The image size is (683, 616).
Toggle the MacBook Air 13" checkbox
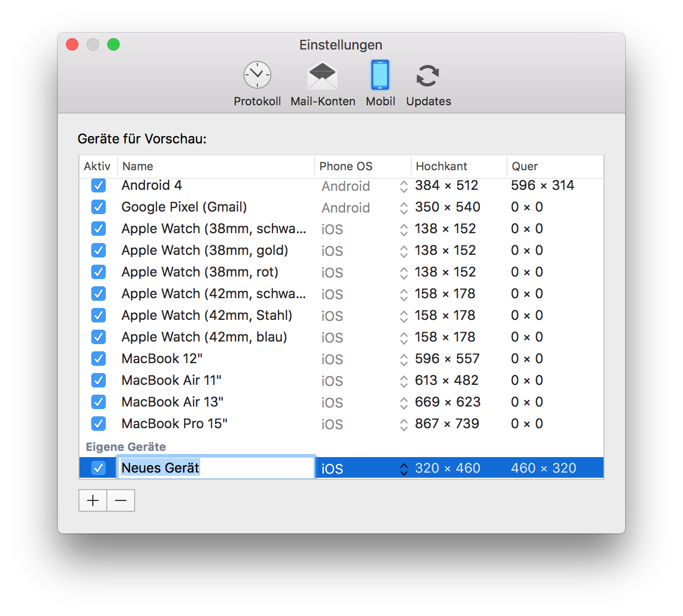[x=99, y=402]
